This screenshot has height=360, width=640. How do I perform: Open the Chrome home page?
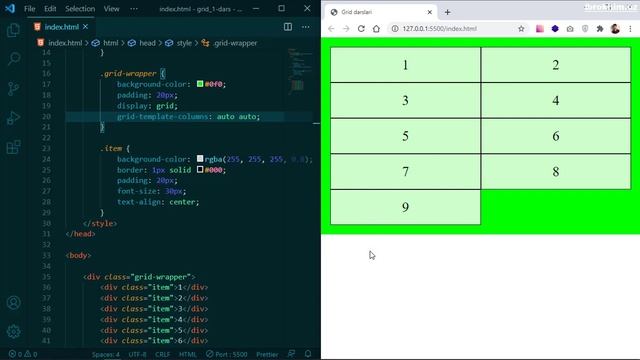[376, 29]
